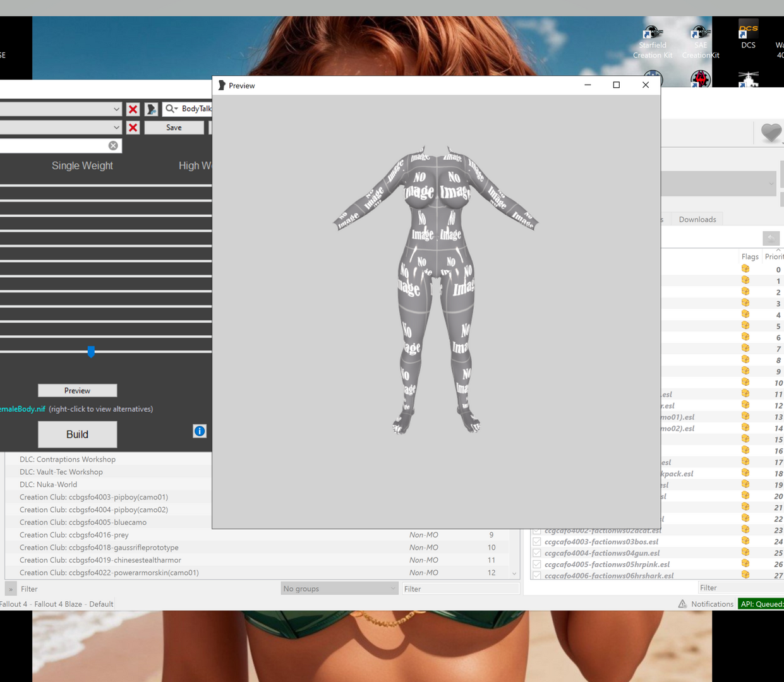Clear the outfit filter text field
The height and width of the screenshot is (682, 784).
pos(113,146)
